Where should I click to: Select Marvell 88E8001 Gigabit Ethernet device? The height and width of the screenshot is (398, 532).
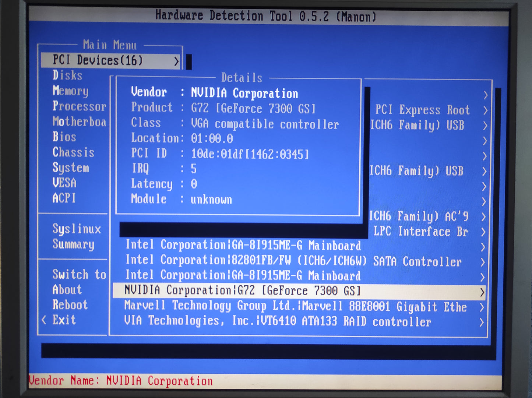295,306
